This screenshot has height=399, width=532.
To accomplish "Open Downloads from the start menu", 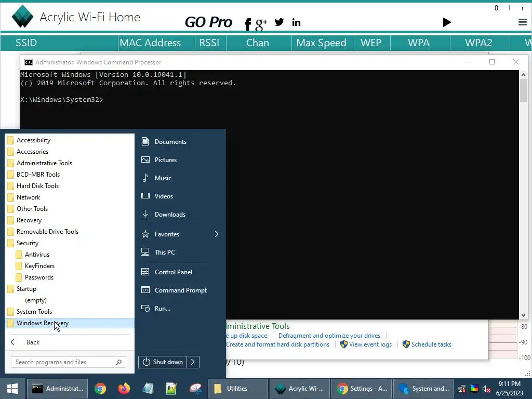I will 180,215.
